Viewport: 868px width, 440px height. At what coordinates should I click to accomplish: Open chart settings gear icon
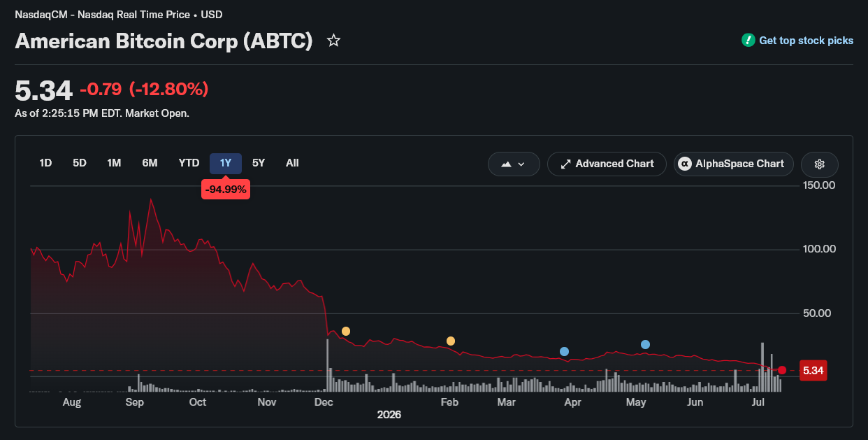tap(820, 164)
